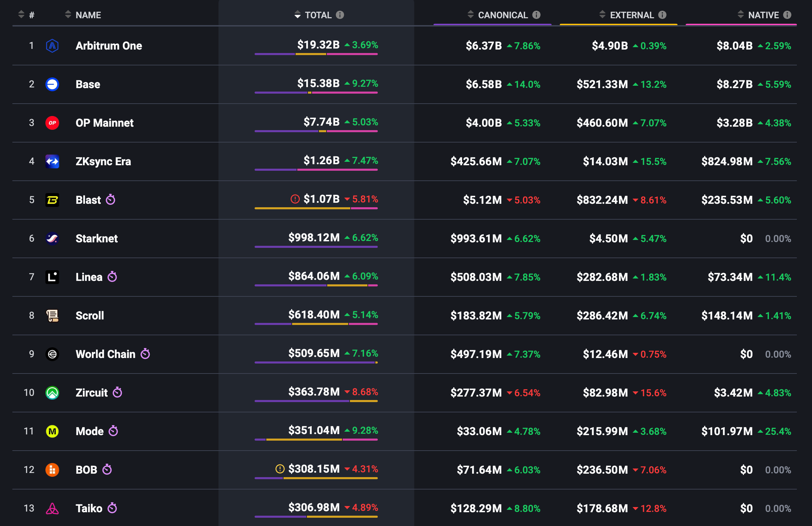
Task: Open the Scroll project link
Action: click(x=89, y=316)
